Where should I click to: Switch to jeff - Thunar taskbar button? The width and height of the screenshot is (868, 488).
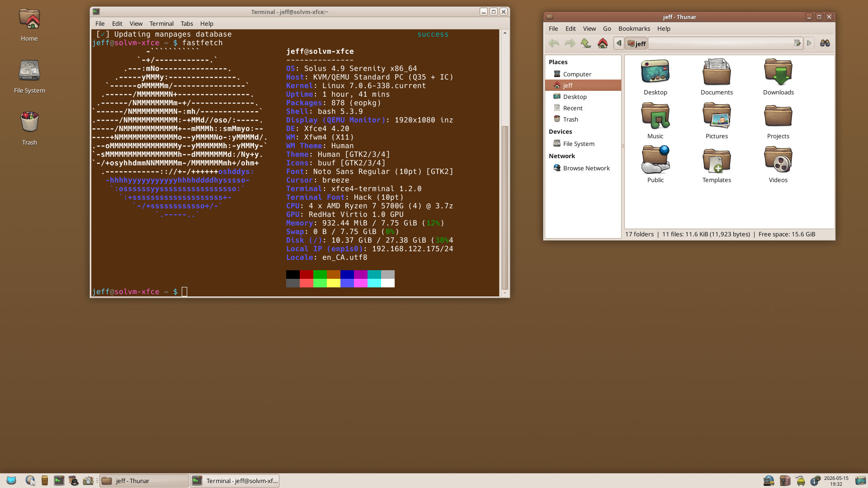(144, 481)
